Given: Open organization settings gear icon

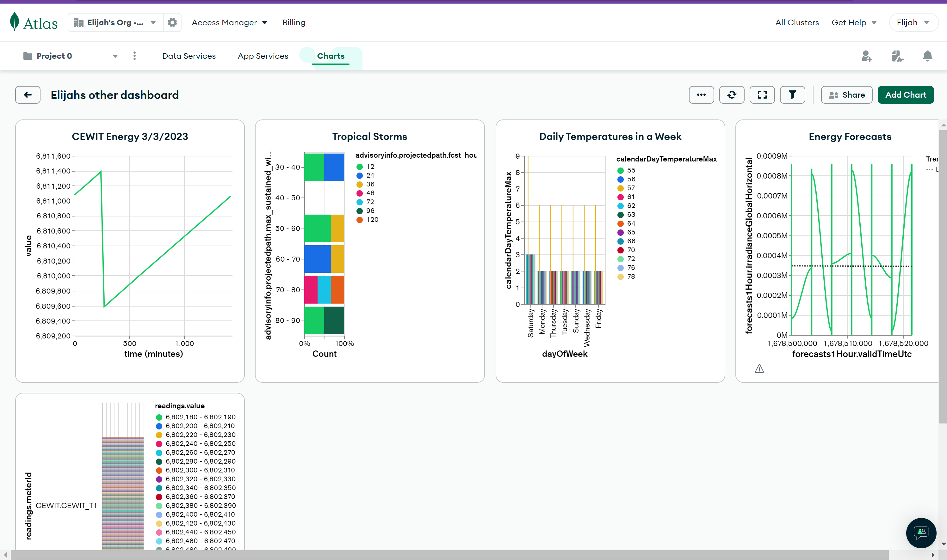Looking at the screenshot, I should click(x=172, y=23).
